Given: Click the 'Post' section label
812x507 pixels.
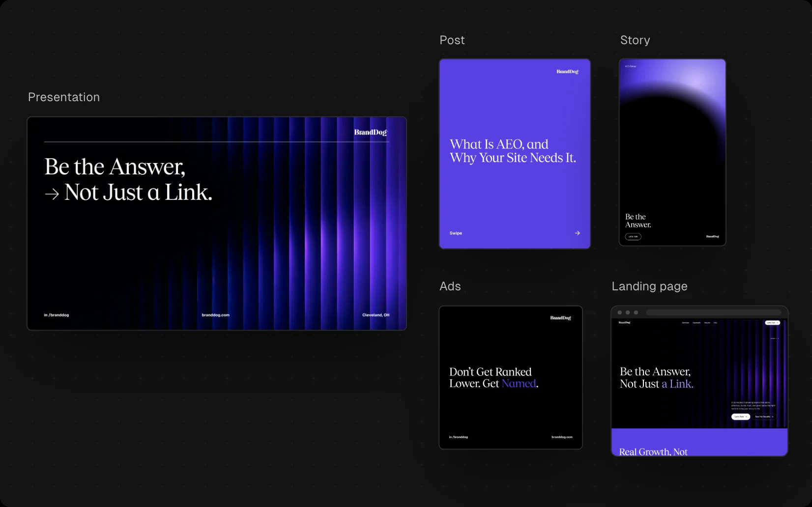Looking at the screenshot, I should [x=452, y=40].
